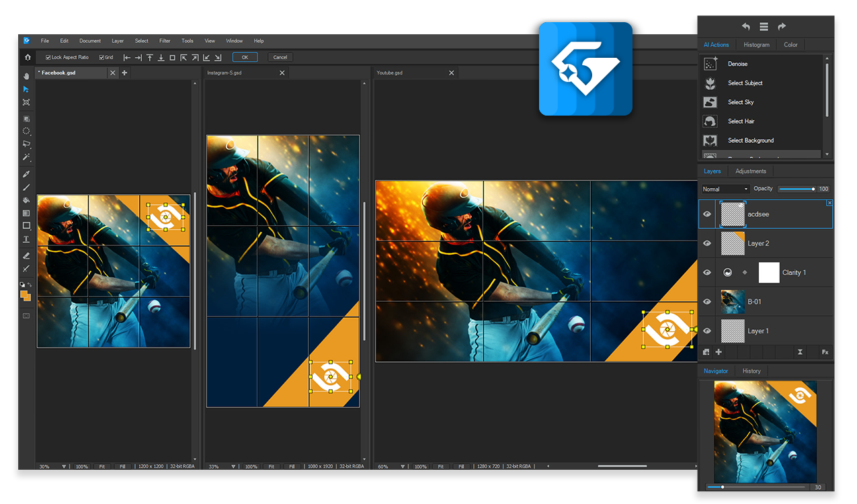The height and width of the screenshot is (504, 857).
Task: Click the Select Sky AI action icon
Action: (710, 102)
